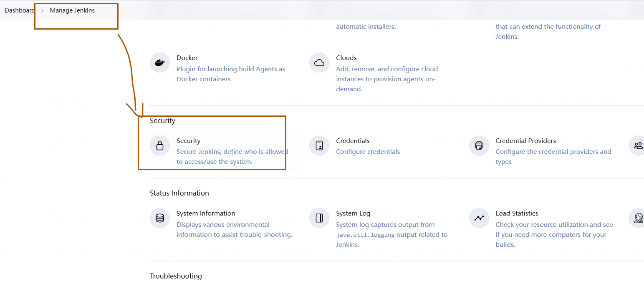
Task: Click 'automatic installers.' text at top
Action: [366, 26]
